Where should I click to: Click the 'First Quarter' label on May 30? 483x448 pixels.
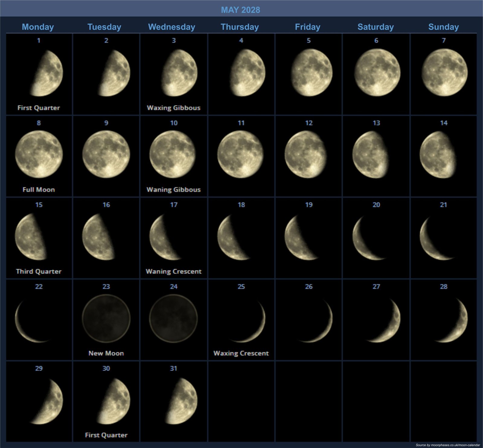coord(106,435)
